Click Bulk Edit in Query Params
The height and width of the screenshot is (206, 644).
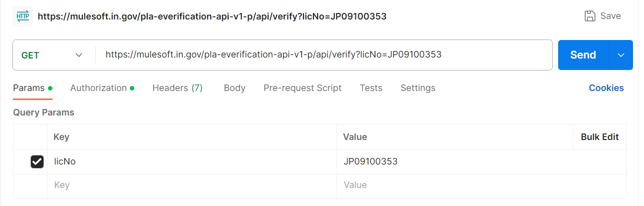pyautogui.click(x=600, y=137)
